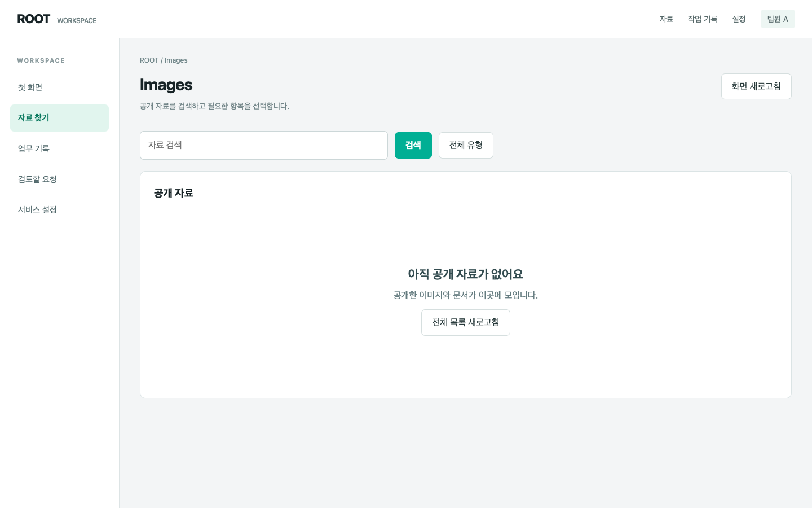Select 자료 찾기 sidebar item
This screenshot has height=508, width=812.
(59, 118)
